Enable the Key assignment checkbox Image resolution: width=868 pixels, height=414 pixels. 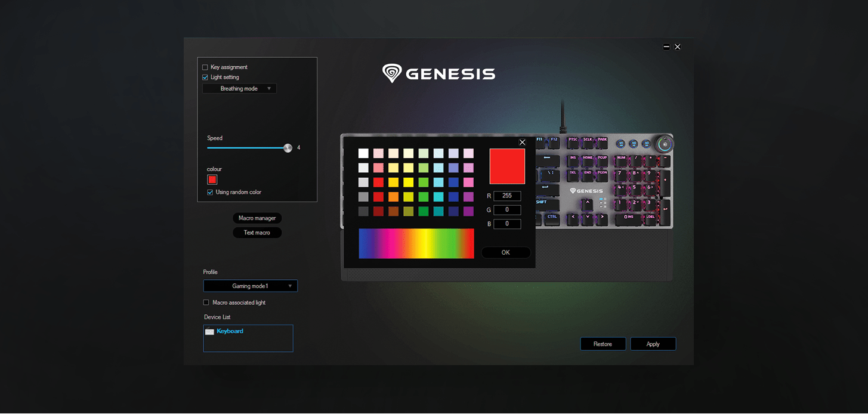tap(205, 67)
